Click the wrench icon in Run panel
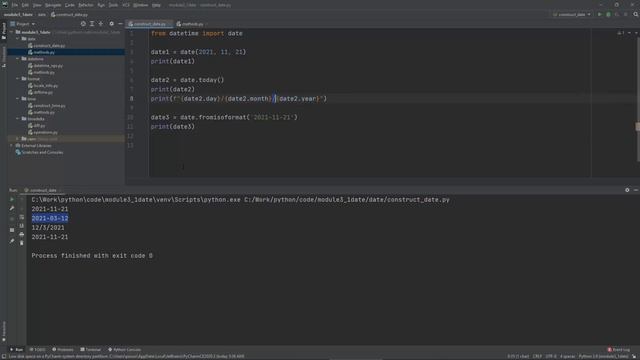The image size is (640, 360). (x=12, y=209)
